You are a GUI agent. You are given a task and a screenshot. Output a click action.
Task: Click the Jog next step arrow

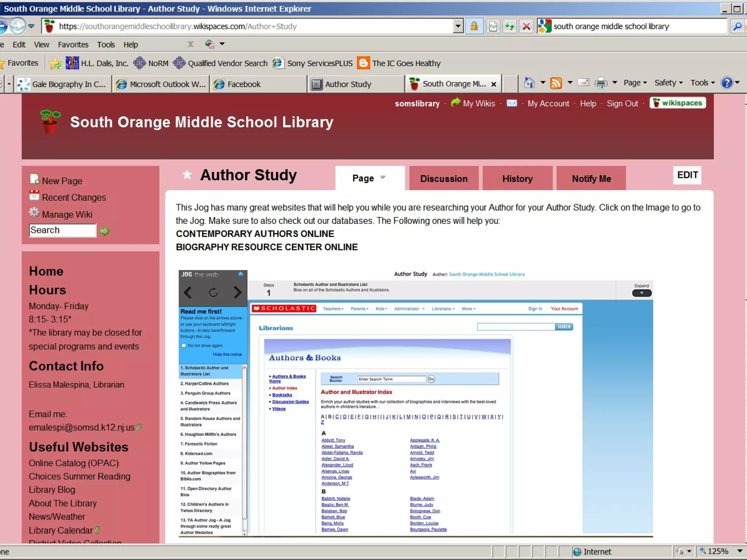click(237, 292)
